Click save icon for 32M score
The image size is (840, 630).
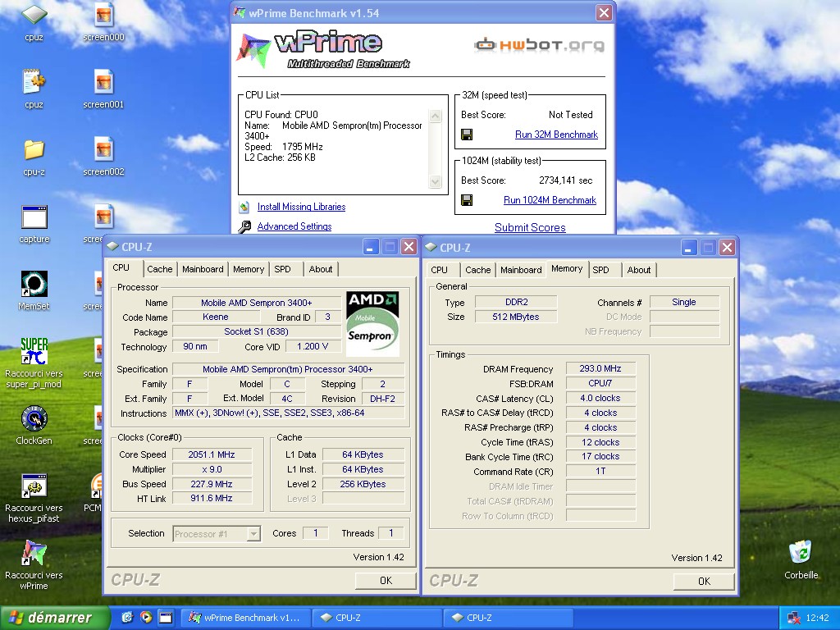tap(467, 135)
